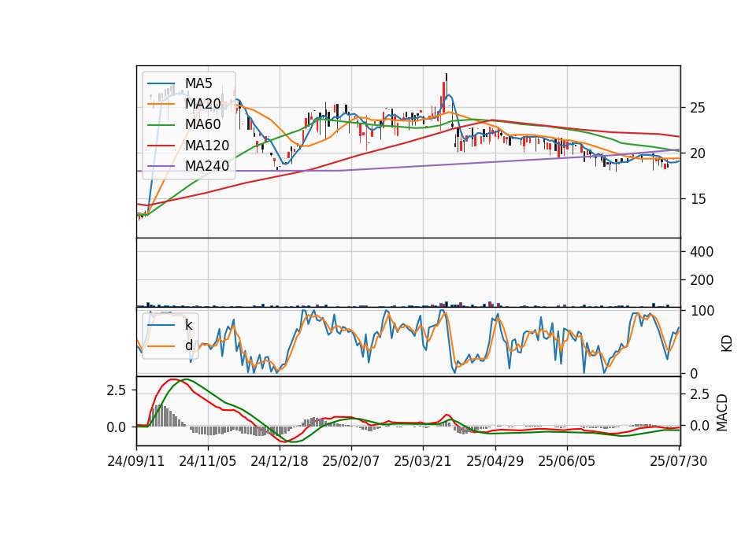The width and height of the screenshot is (756, 543).
Task: Click the volume axis value 200
Action: [x=702, y=280]
